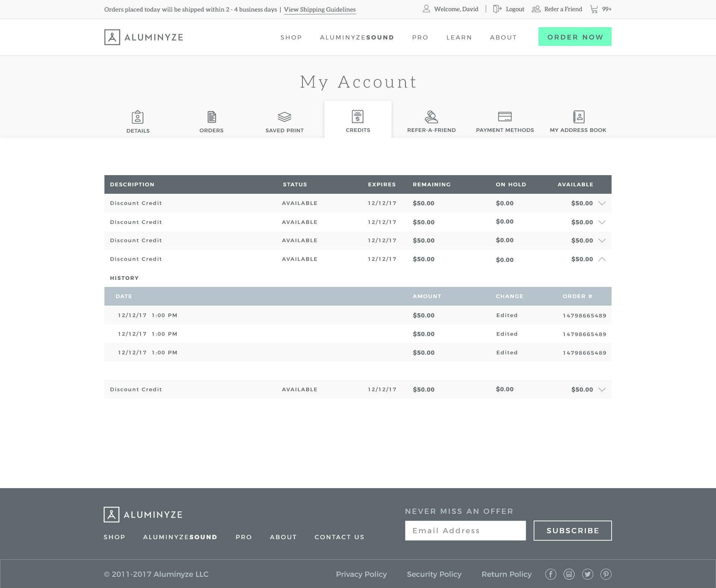Click the Order Now button
716x588 pixels.
[x=575, y=37]
